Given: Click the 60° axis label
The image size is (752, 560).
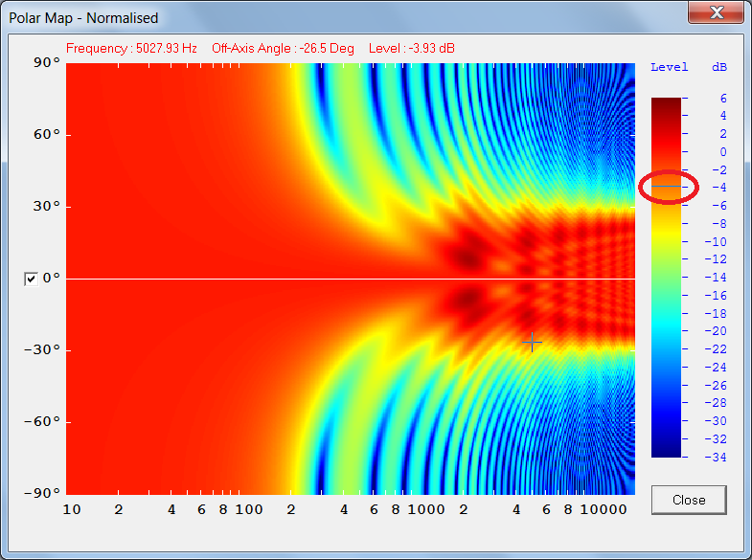Looking at the screenshot, I should click(x=47, y=135).
